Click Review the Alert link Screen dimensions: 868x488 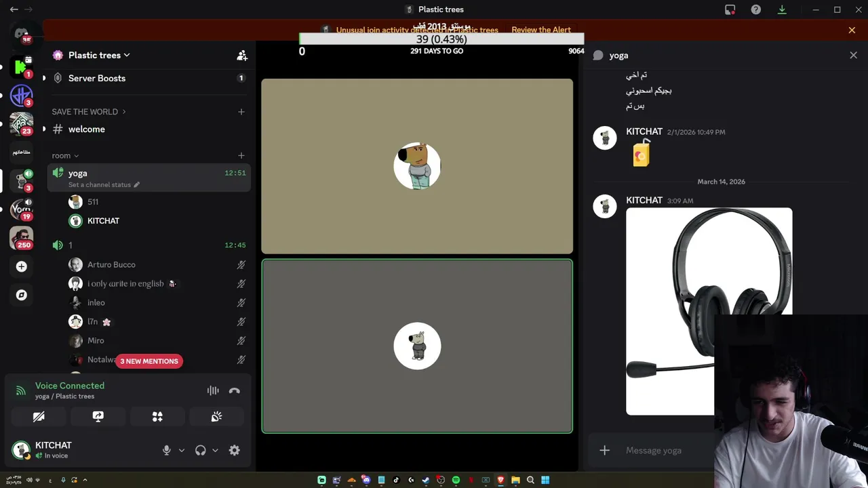[x=541, y=30]
